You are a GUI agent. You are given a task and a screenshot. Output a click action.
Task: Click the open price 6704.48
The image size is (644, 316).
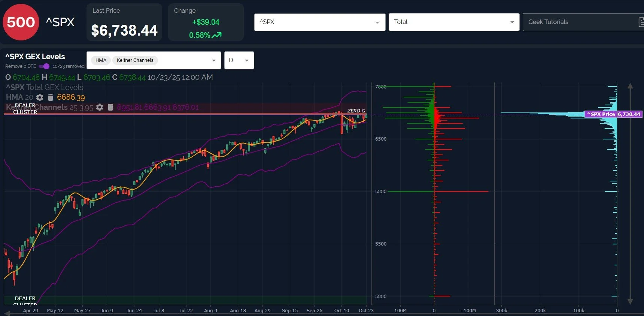pos(26,78)
